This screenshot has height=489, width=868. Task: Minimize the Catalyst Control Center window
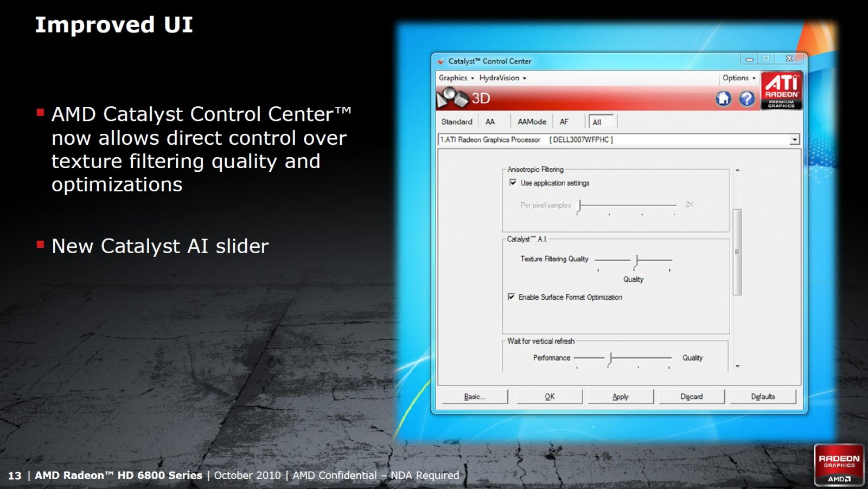(749, 59)
